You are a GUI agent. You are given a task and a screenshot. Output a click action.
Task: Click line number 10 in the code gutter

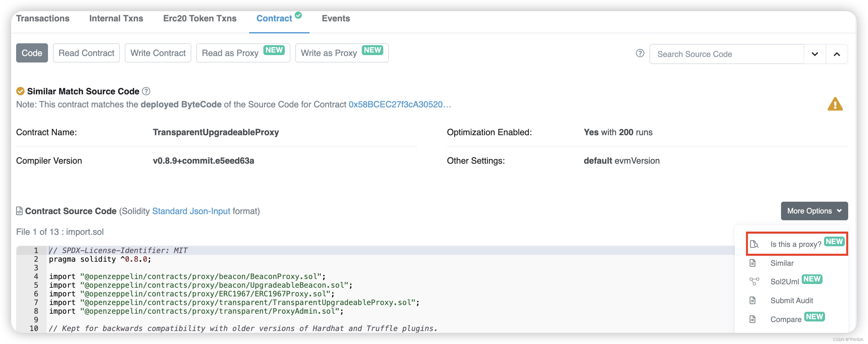click(x=34, y=328)
